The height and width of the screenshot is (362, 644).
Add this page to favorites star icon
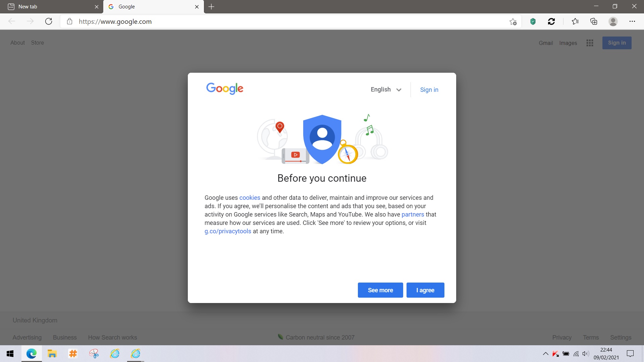point(513,22)
